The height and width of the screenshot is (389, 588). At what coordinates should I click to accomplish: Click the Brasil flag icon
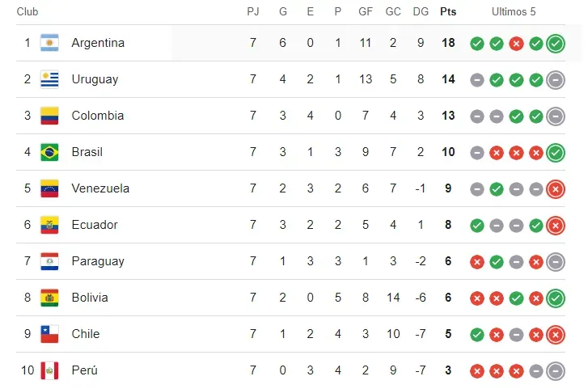click(x=49, y=152)
